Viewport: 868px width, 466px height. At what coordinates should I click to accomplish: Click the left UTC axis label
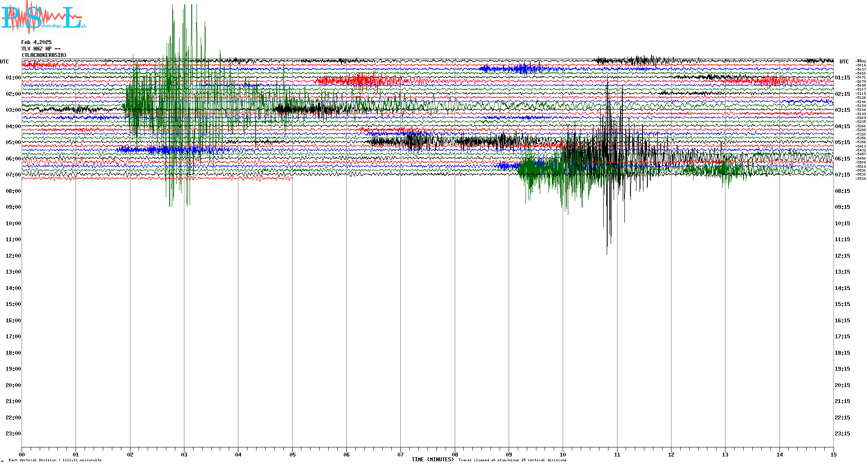point(4,62)
